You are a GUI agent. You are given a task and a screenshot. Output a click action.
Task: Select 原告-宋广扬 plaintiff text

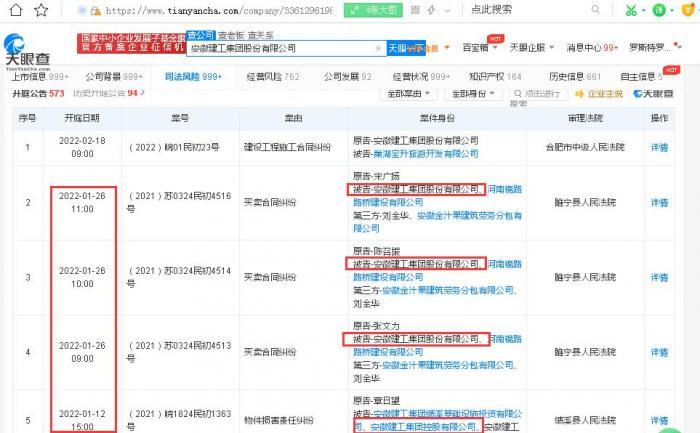click(376, 176)
